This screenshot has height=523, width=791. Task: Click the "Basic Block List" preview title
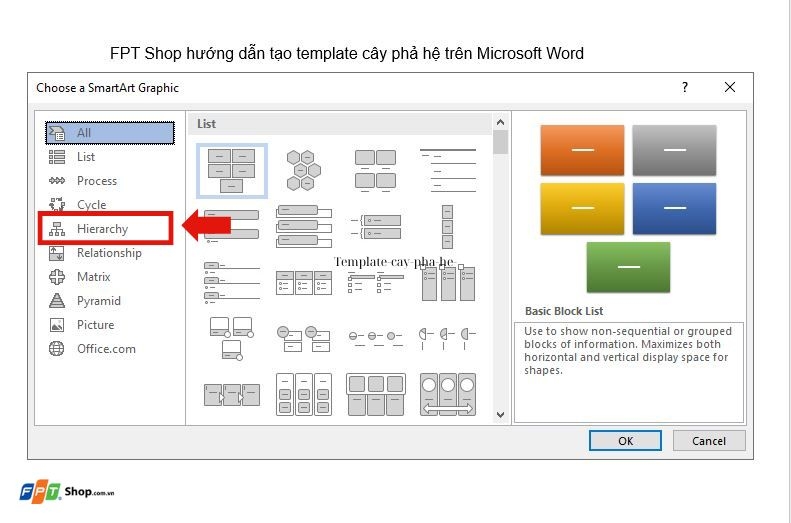pyautogui.click(x=564, y=311)
